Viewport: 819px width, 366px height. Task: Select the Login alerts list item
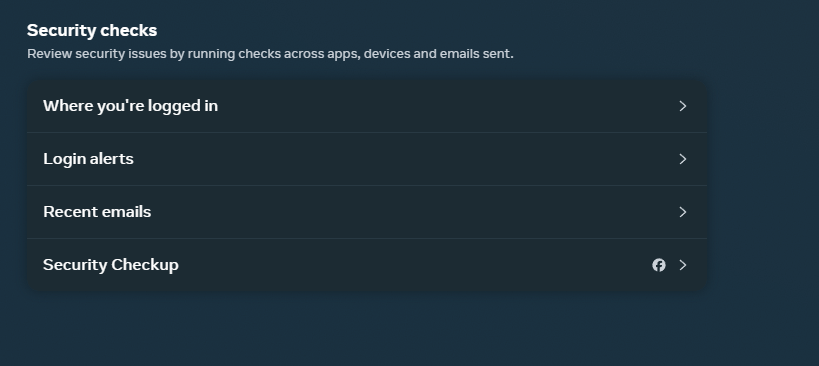(x=367, y=159)
